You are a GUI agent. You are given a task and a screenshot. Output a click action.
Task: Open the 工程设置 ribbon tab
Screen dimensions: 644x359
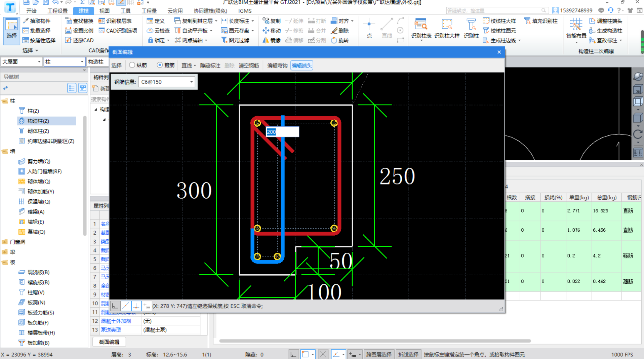[x=57, y=11]
